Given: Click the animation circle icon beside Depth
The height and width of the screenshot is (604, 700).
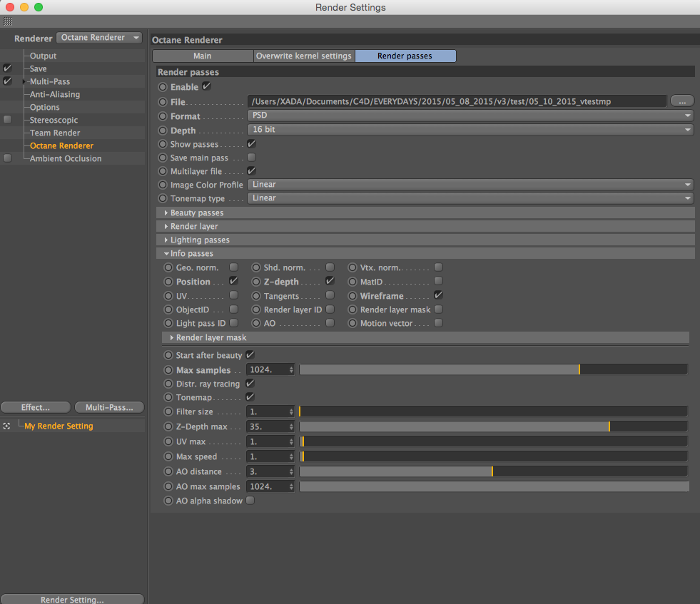Looking at the screenshot, I should click(163, 130).
